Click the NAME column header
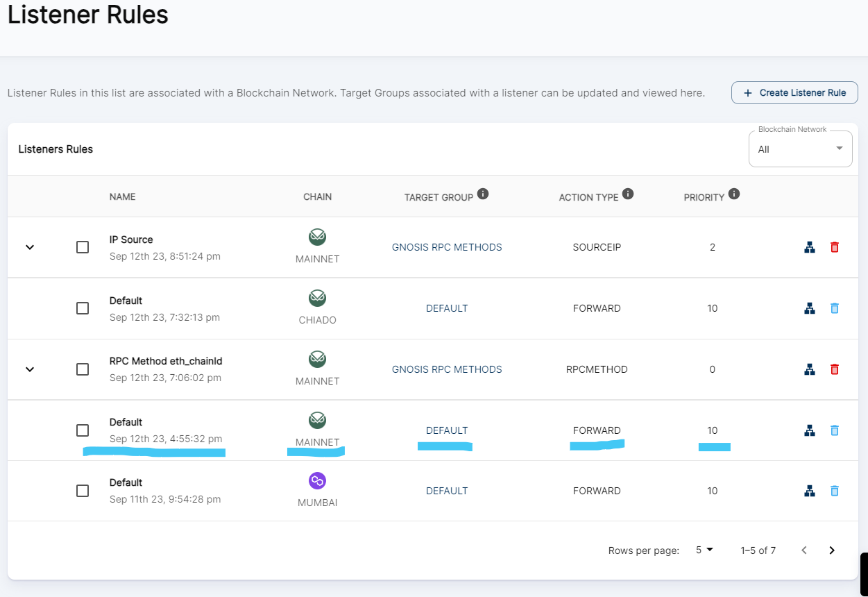The height and width of the screenshot is (597, 868). pyautogui.click(x=123, y=197)
